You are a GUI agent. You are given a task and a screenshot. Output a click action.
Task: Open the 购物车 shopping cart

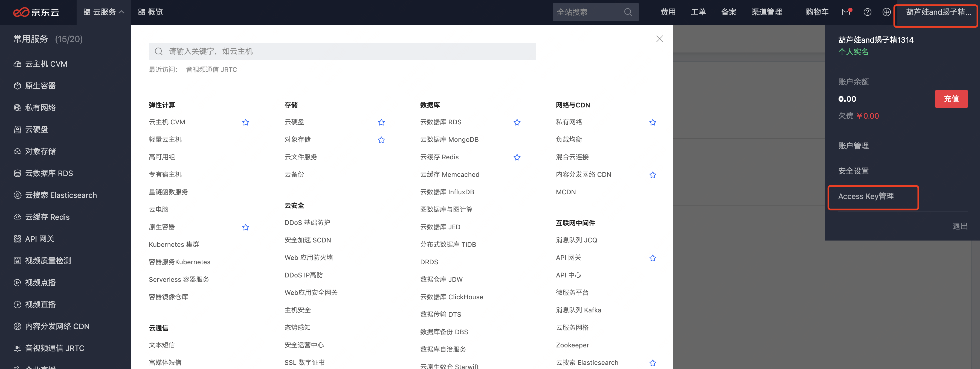coord(817,12)
